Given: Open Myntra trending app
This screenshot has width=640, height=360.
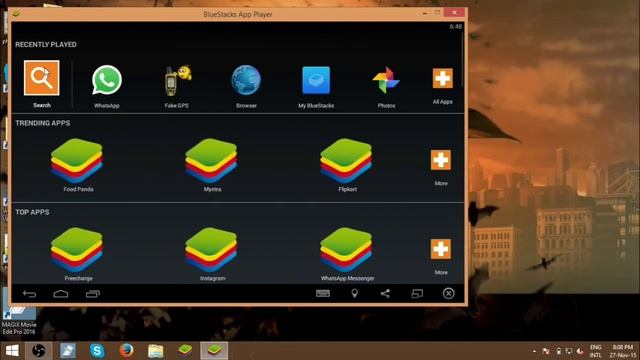Looking at the screenshot, I should [211, 161].
